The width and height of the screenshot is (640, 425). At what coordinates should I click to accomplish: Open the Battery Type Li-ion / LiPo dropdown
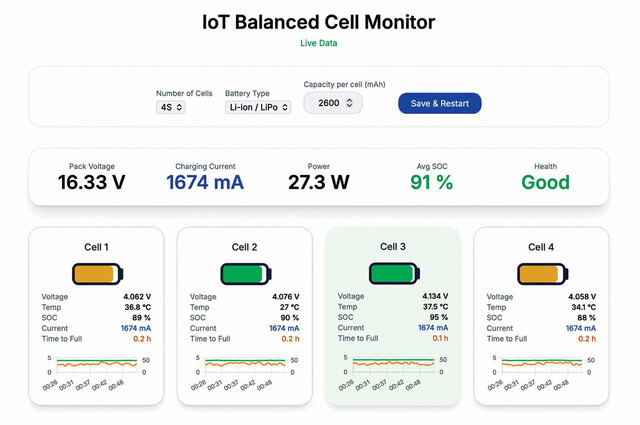[258, 107]
